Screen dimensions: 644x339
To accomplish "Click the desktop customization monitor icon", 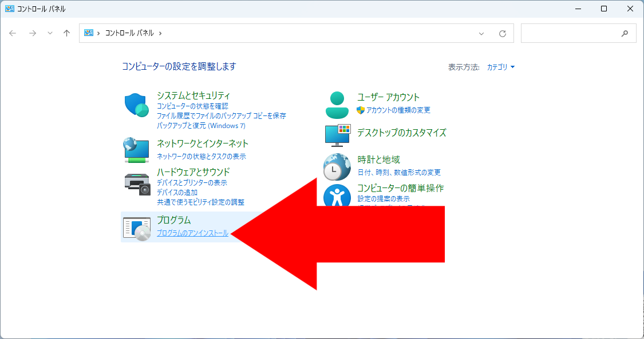I will coord(337,134).
